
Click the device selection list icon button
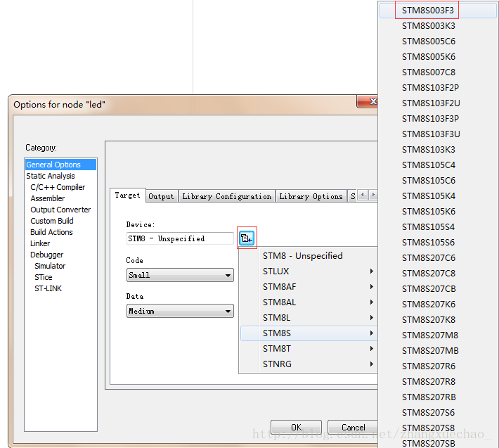247,238
